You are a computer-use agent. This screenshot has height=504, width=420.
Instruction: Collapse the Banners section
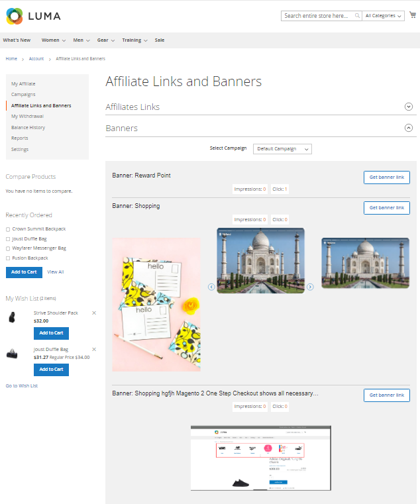click(x=409, y=128)
